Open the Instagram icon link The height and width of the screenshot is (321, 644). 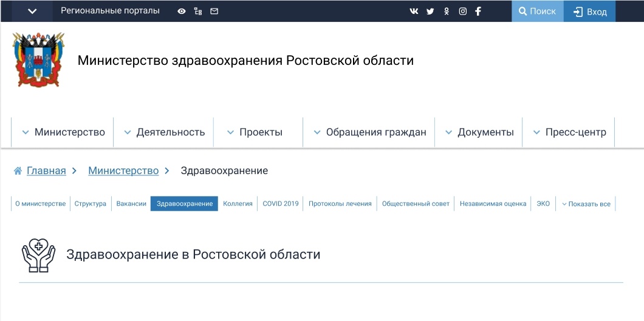click(x=463, y=11)
